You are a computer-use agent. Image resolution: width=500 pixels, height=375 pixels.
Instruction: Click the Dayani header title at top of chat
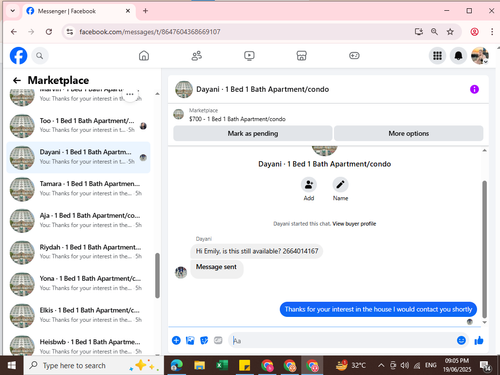pos(263,89)
